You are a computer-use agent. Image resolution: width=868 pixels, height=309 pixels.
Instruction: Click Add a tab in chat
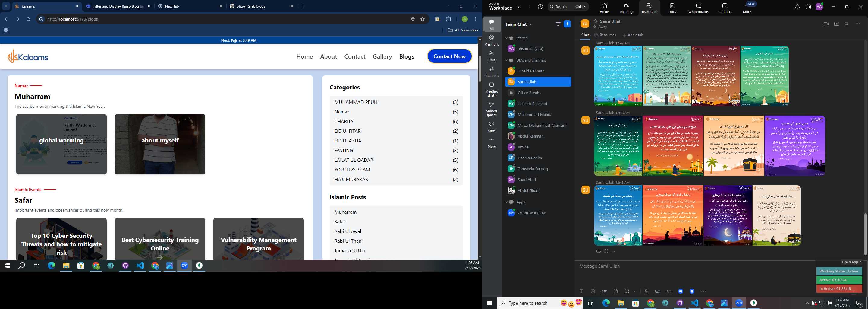tap(633, 35)
